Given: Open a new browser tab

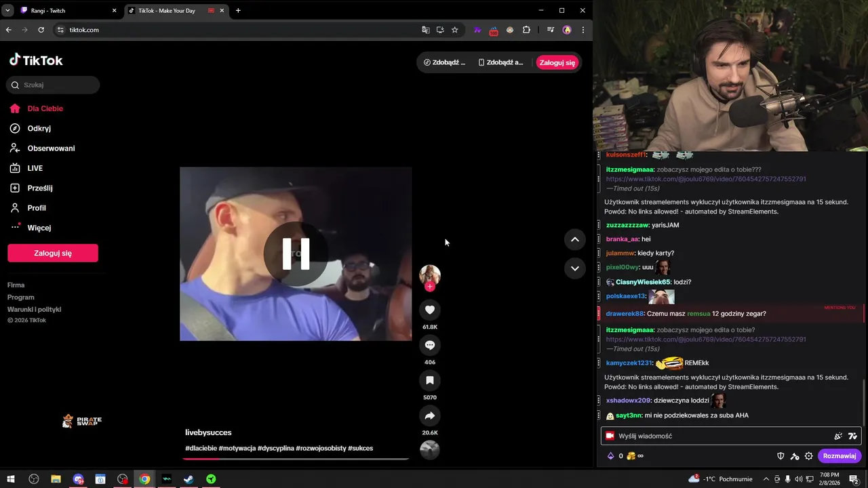Looking at the screenshot, I should [238, 10].
